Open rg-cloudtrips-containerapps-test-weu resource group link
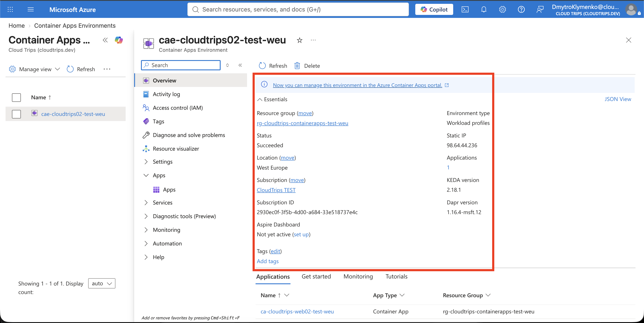644x323 pixels. tap(302, 123)
